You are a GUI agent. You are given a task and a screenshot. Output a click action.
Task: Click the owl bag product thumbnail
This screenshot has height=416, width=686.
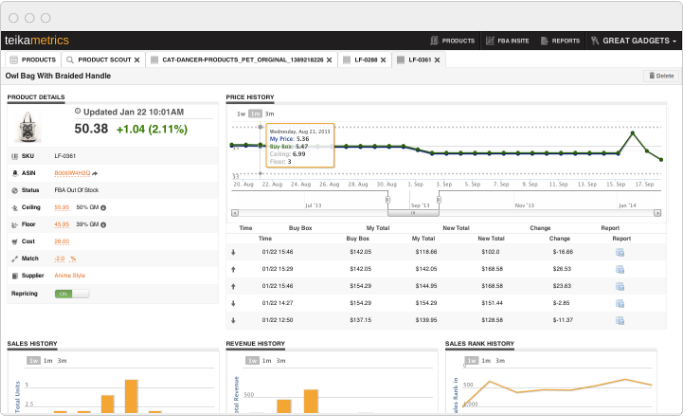[32, 128]
